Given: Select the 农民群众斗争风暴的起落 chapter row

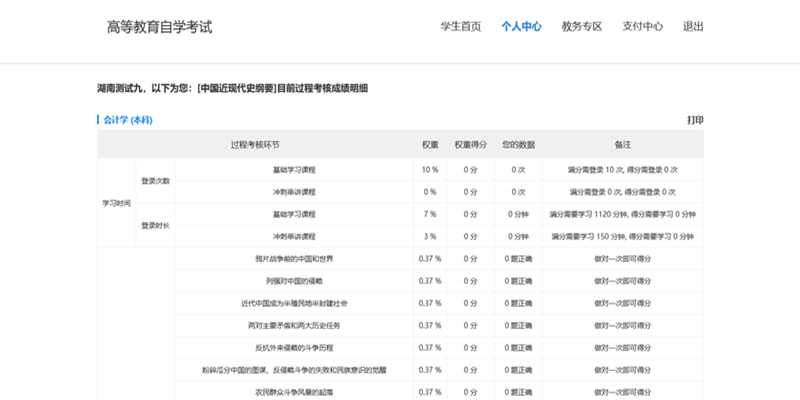Looking at the screenshot, I should 294,391.
